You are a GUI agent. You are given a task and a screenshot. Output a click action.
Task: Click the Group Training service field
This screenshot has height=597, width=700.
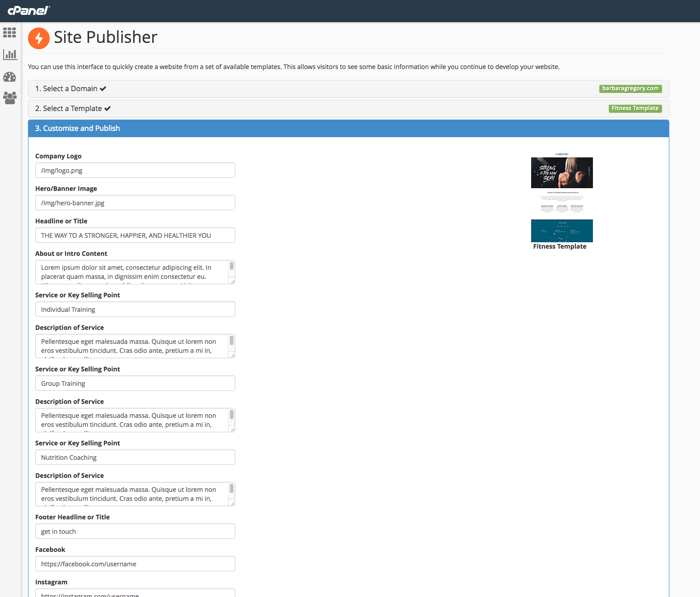coord(135,384)
